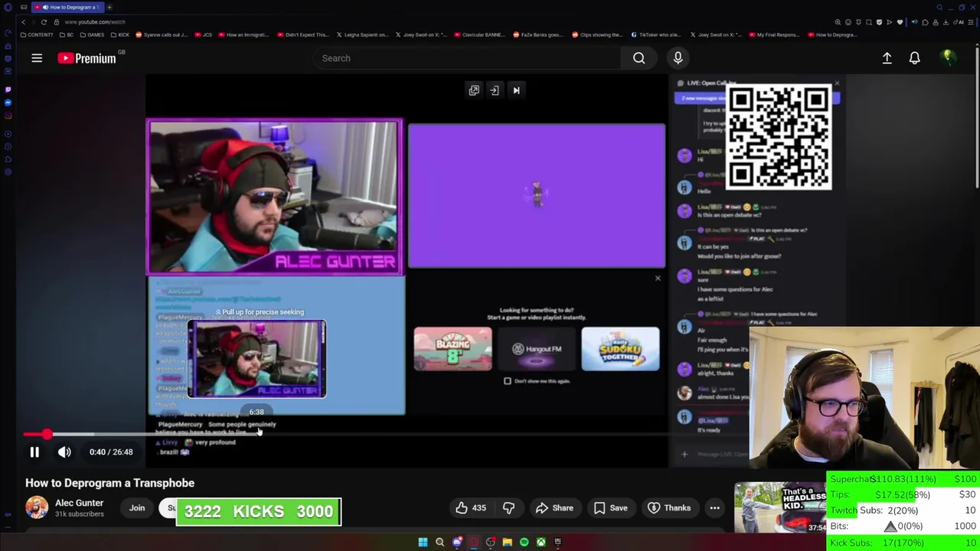Click the arrow-into-box icon above video
This screenshot has height=551, width=980.
tap(495, 90)
